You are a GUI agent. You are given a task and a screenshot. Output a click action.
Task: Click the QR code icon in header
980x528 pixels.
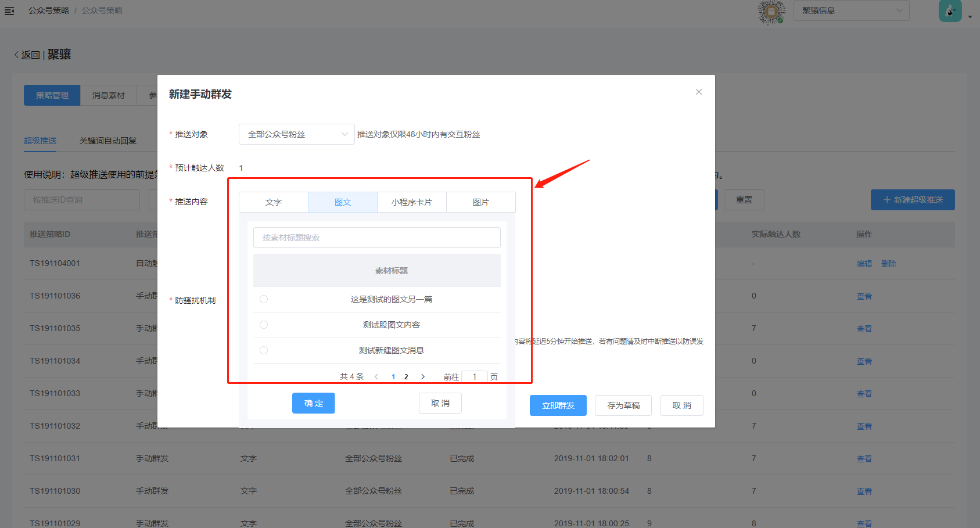tap(771, 11)
